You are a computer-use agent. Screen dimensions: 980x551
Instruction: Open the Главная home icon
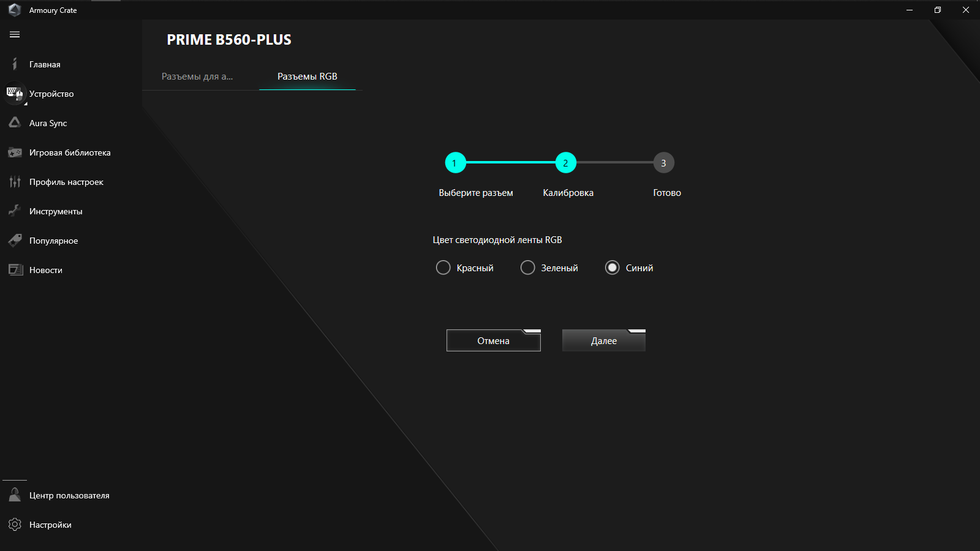coord(15,64)
